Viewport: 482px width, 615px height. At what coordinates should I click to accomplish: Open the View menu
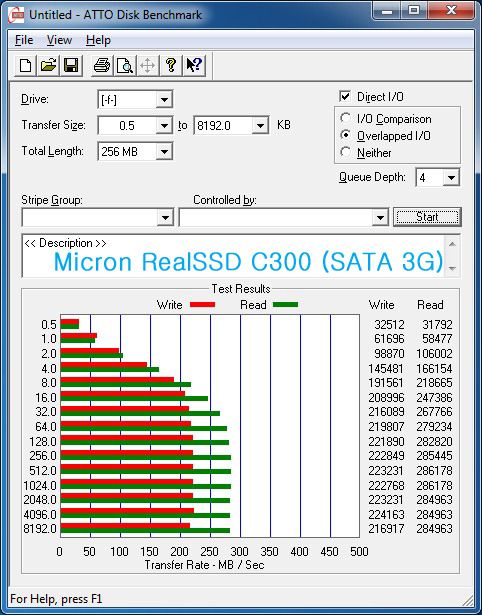(59, 40)
